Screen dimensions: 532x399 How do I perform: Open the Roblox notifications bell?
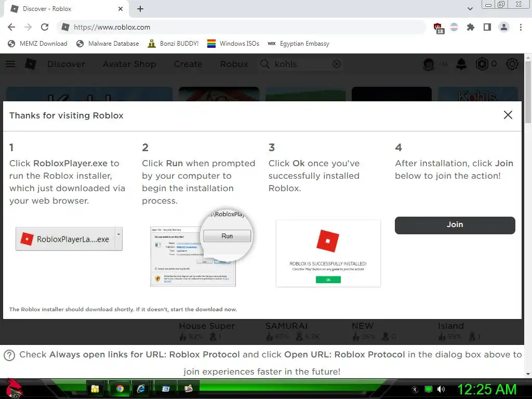click(461, 64)
